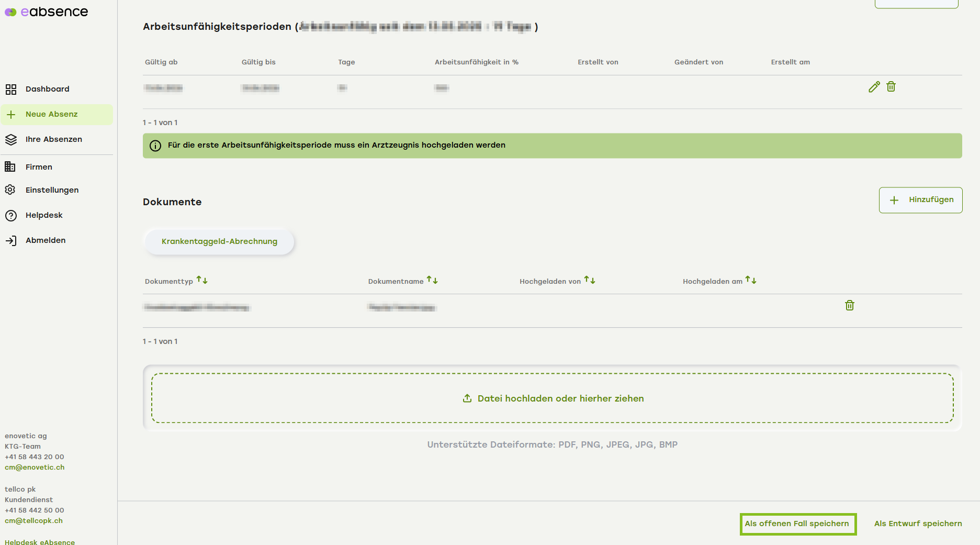Click the Dashboard grid icon

pos(11,90)
